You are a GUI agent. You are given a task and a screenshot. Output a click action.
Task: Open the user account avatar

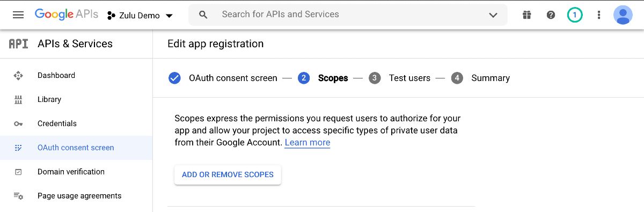point(623,15)
